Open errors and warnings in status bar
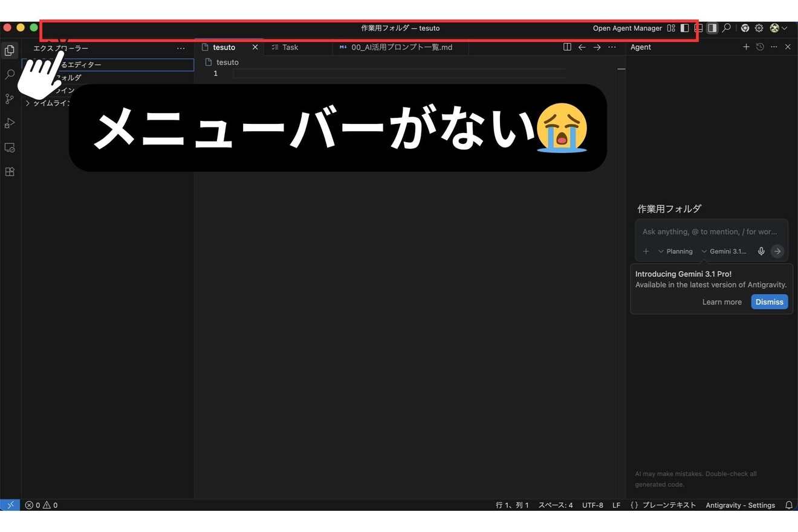Image resolution: width=798 pixels, height=532 pixels. click(x=41, y=505)
